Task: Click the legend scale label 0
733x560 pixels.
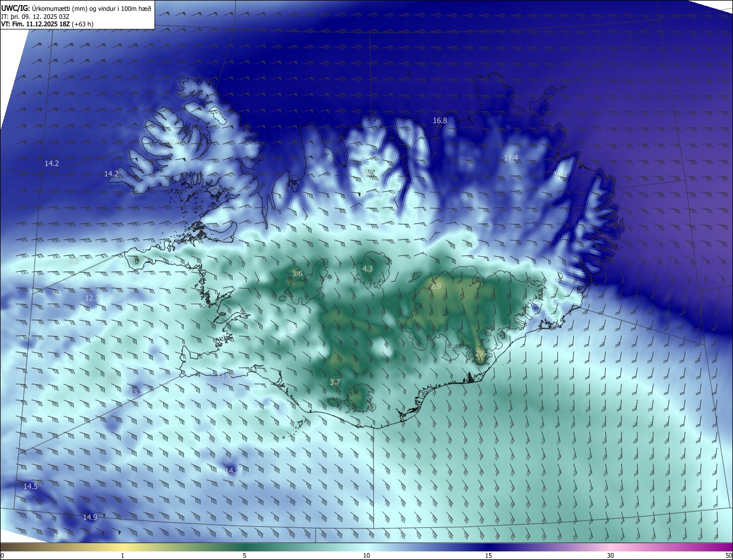Action: coord(2,555)
